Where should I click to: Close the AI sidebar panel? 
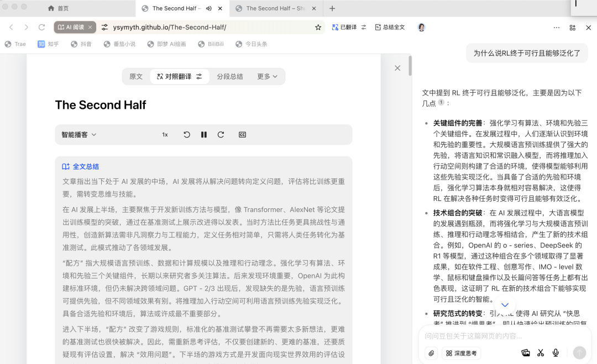click(x=588, y=28)
